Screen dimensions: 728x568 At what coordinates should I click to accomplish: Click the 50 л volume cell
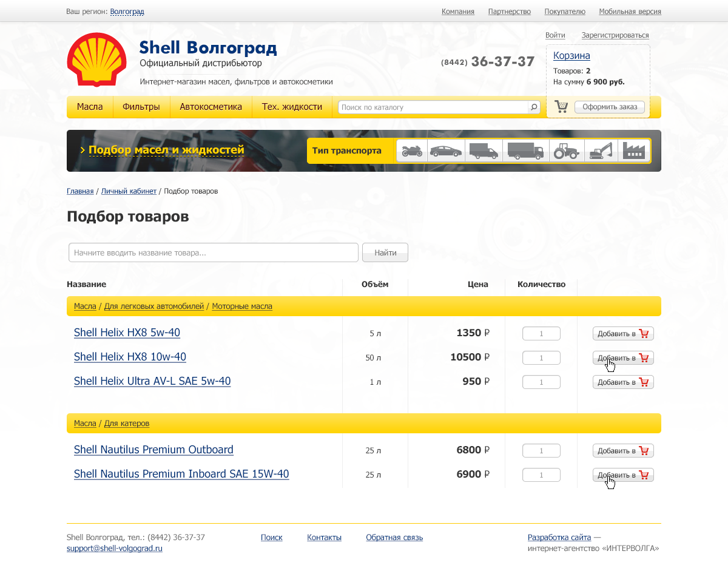pos(373,358)
